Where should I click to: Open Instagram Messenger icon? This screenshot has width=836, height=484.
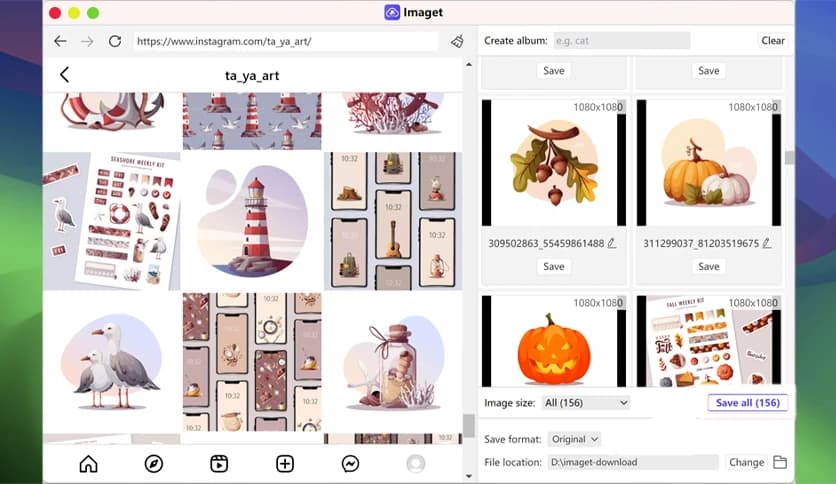350,464
